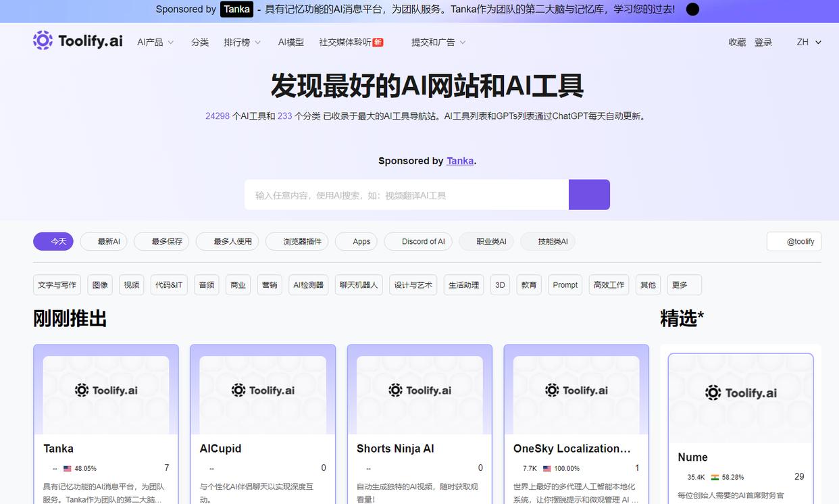839x504 pixels.
Task: Choose the 图像 category
Action: click(100, 285)
